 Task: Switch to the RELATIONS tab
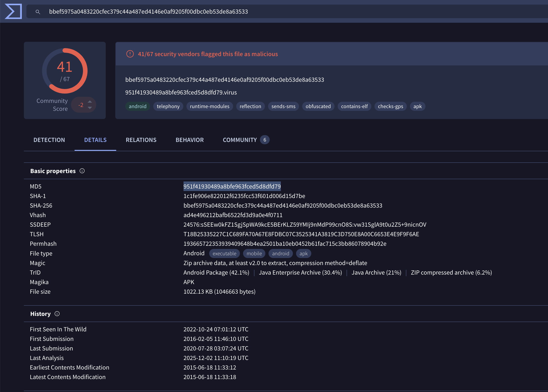pyautogui.click(x=141, y=140)
